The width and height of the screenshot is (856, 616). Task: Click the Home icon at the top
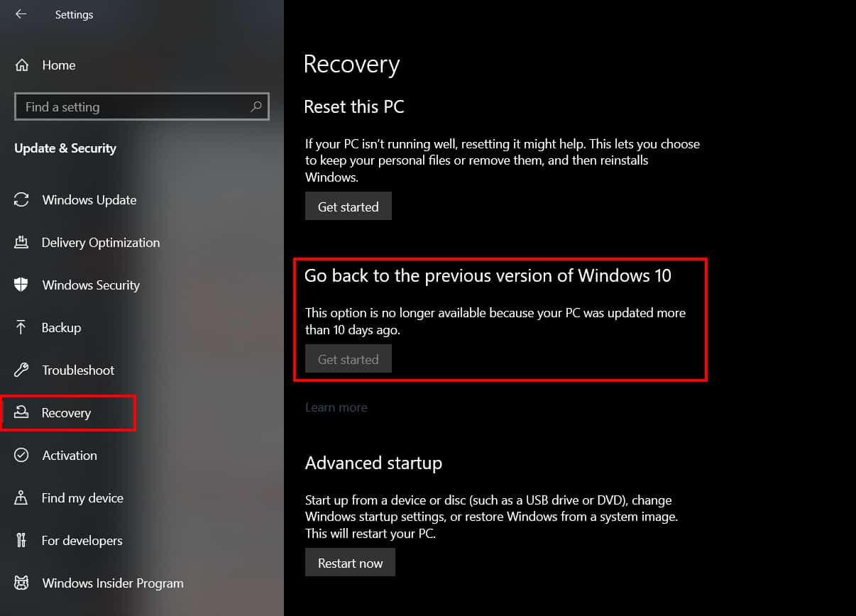(x=23, y=65)
